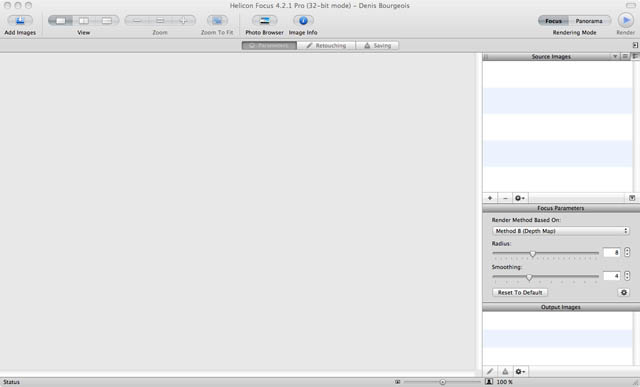
Task: Click the Source Images panel header
Action: 551,56
